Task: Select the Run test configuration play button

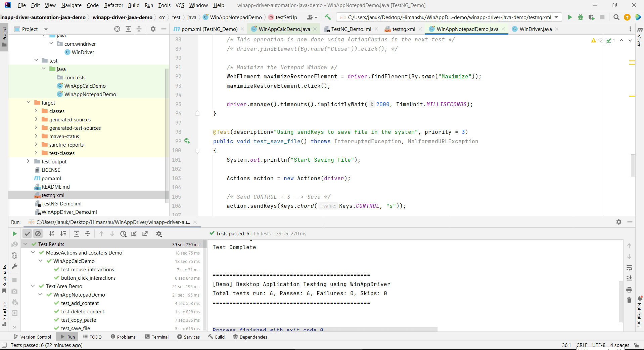Action: click(x=570, y=17)
